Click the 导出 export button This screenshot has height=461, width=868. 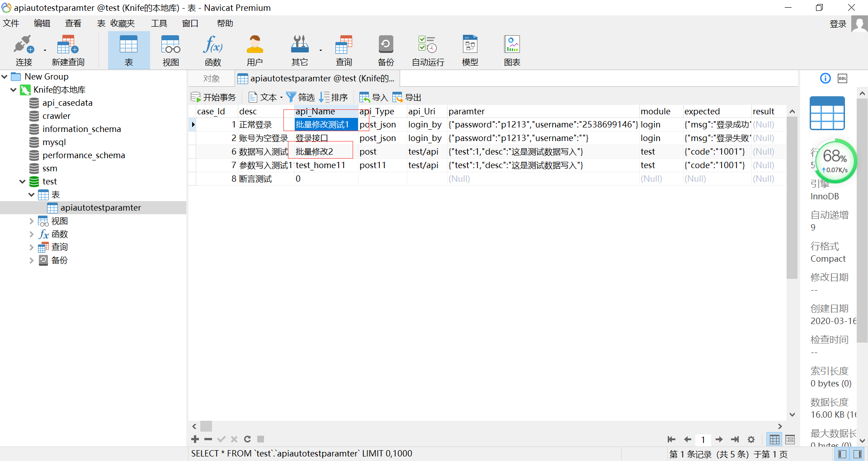407,97
